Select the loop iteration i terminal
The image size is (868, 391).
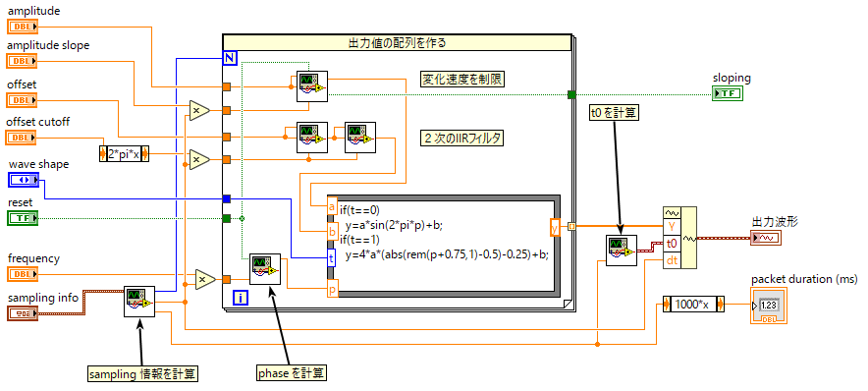tap(241, 298)
